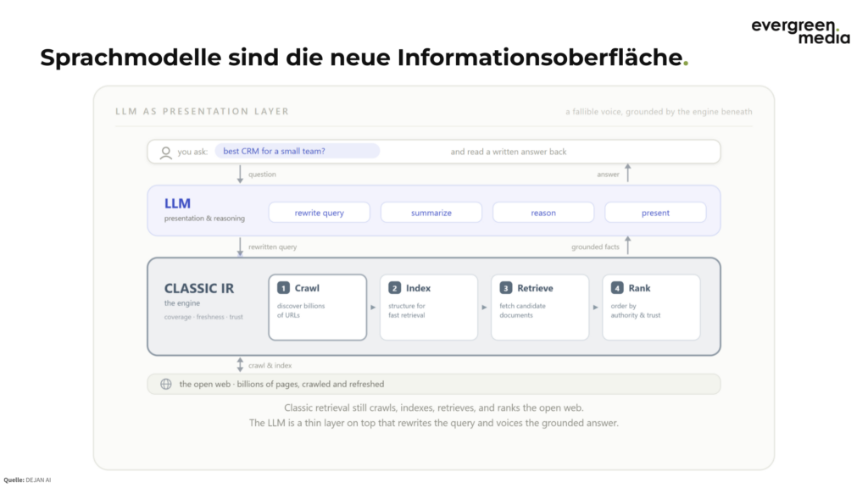Click the evergreen media logo
This screenshot has height=488, width=868.
800,31
